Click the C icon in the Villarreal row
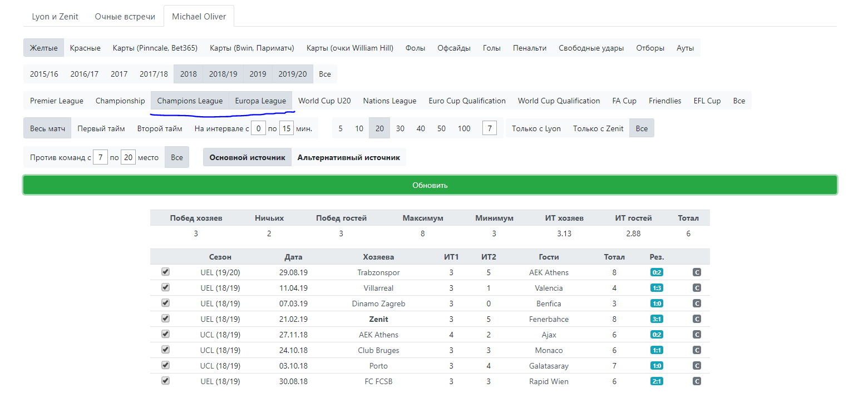The height and width of the screenshot is (393, 868). pos(697,288)
